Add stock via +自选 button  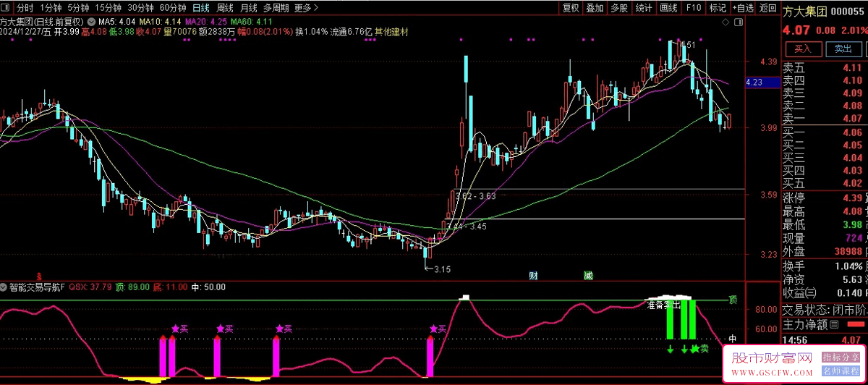743,8
